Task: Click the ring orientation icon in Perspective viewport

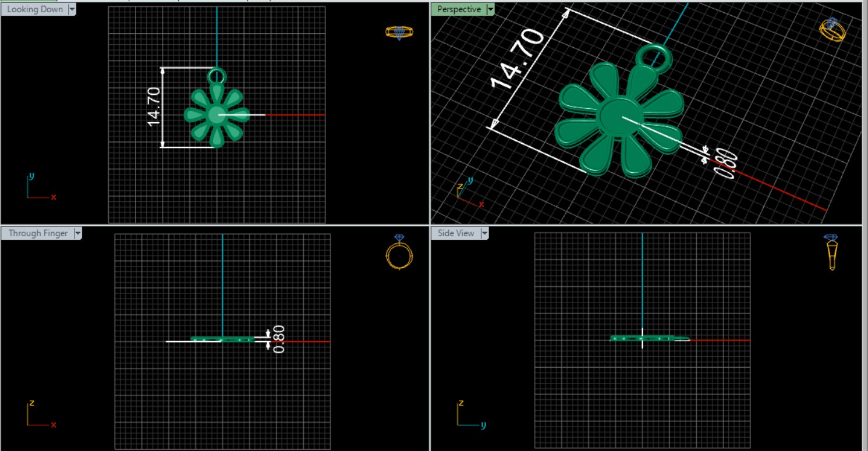Action: coord(833,30)
